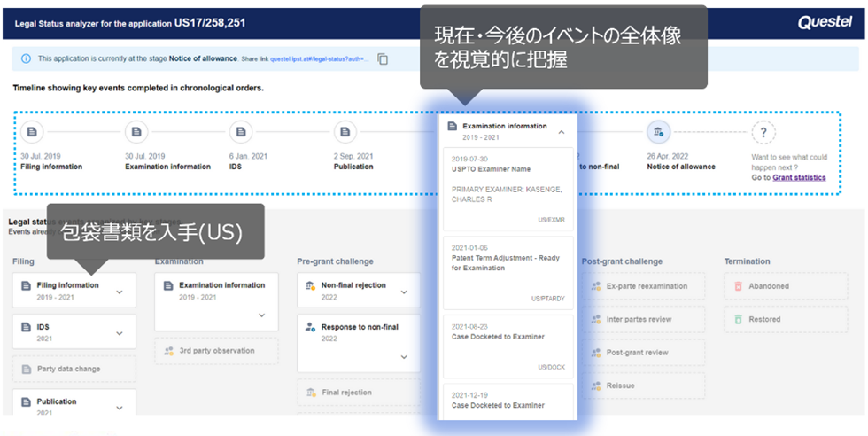Screen dimensions: 868x436
Task: Select Examination information timeline marker icon
Action: (x=136, y=132)
